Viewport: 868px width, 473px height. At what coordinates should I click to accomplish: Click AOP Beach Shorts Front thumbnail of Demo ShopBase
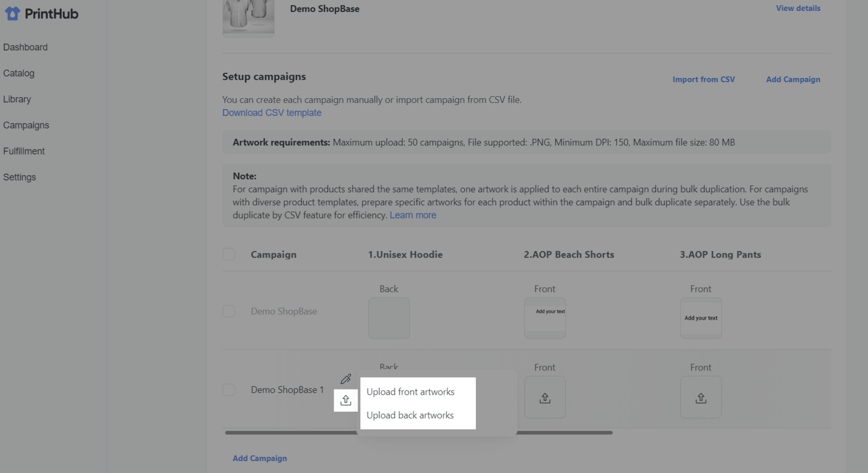pyautogui.click(x=545, y=318)
